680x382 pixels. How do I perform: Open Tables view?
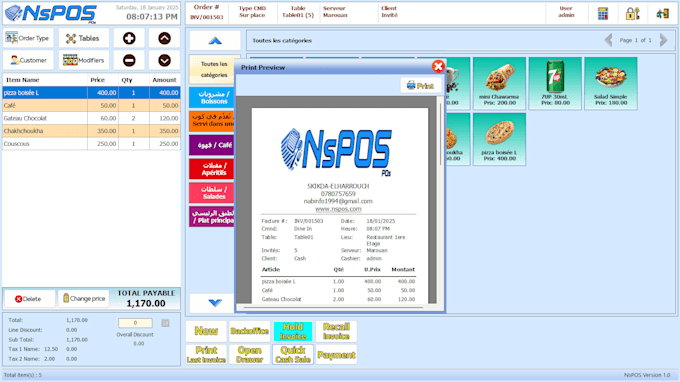pos(84,38)
